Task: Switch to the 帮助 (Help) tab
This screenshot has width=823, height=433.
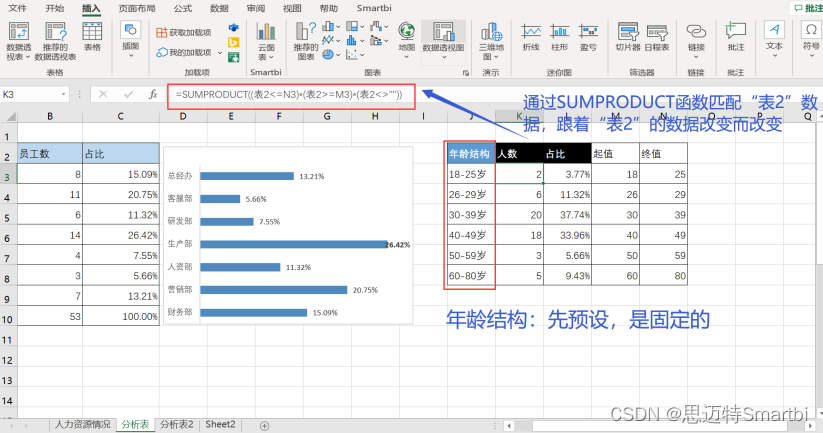Action: 329,8
